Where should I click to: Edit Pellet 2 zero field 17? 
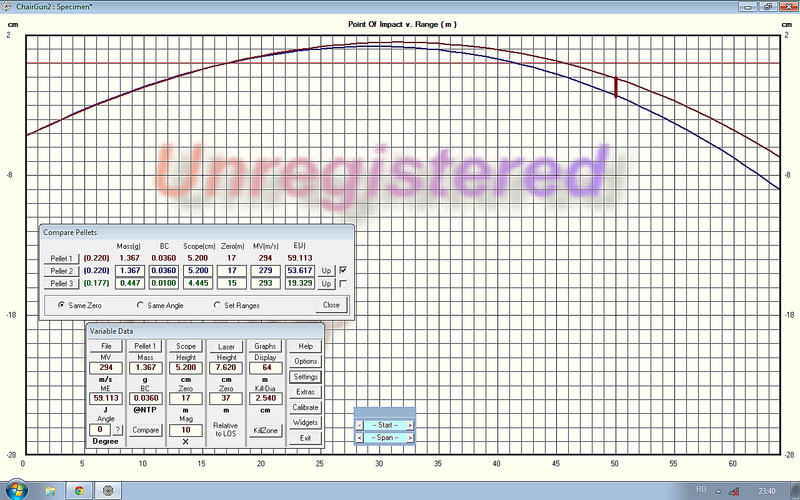pos(232,270)
